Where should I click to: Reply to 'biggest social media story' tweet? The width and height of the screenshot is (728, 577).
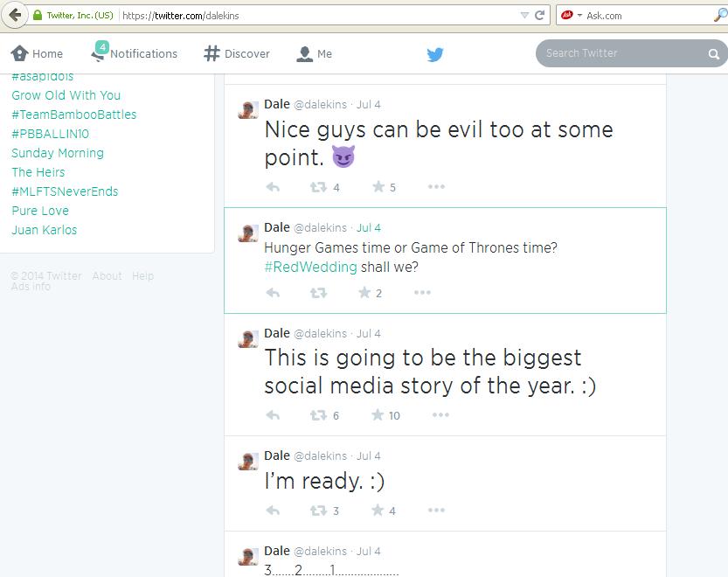pyautogui.click(x=273, y=415)
